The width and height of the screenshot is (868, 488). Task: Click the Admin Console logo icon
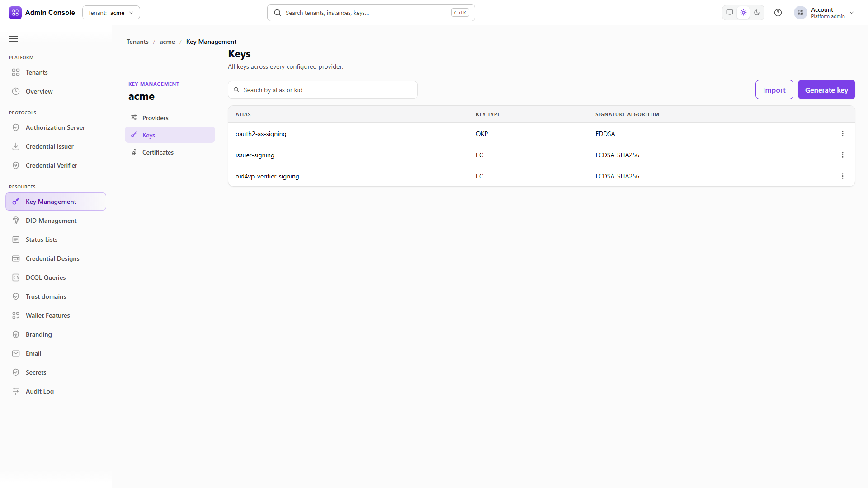tap(15, 13)
